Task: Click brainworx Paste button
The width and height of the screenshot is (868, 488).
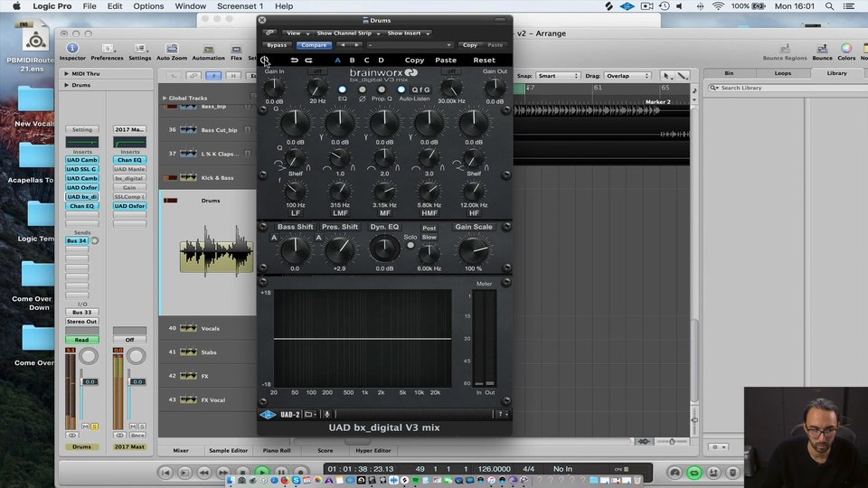Action: tap(446, 61)
